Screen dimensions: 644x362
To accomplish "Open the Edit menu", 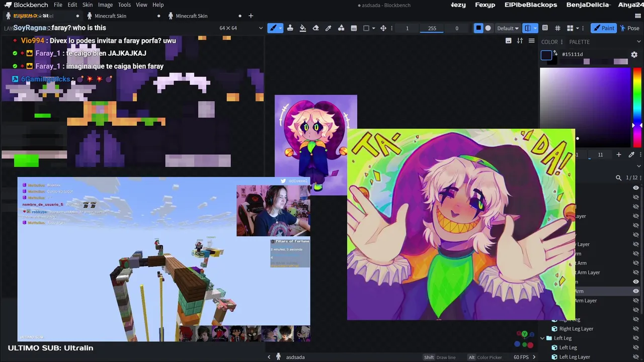I will [72, 5].
